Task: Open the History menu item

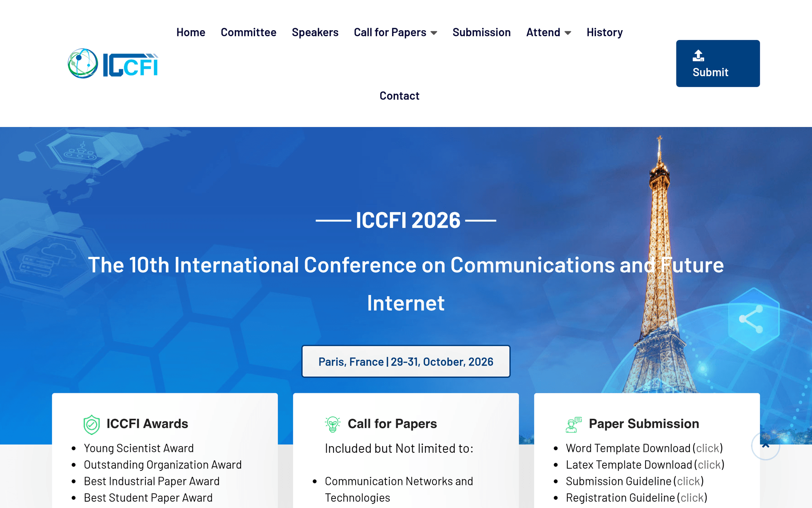Action: tap(605, 32)
